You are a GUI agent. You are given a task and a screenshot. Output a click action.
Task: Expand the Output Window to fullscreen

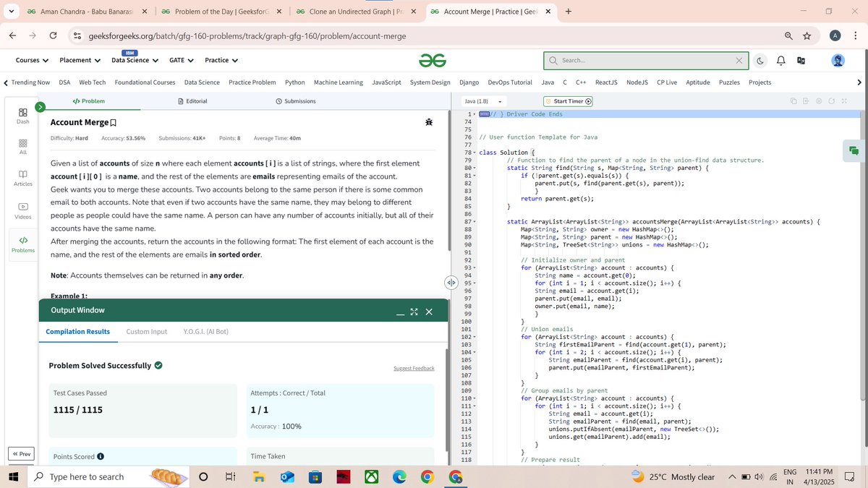click(x=414, y=312)
